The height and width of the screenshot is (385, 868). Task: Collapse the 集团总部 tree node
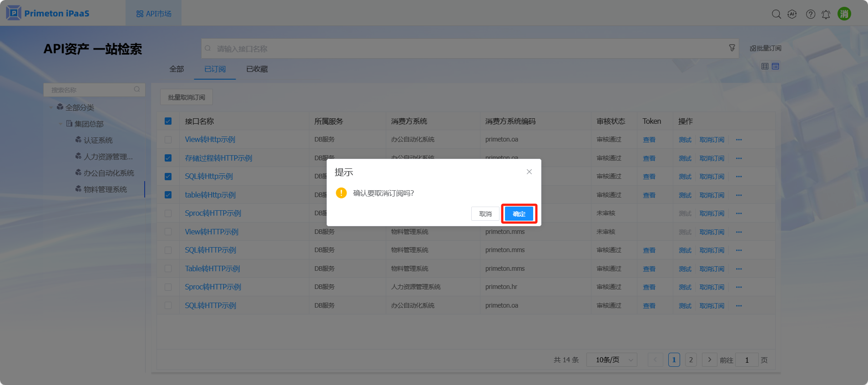[x=61, y=124]
